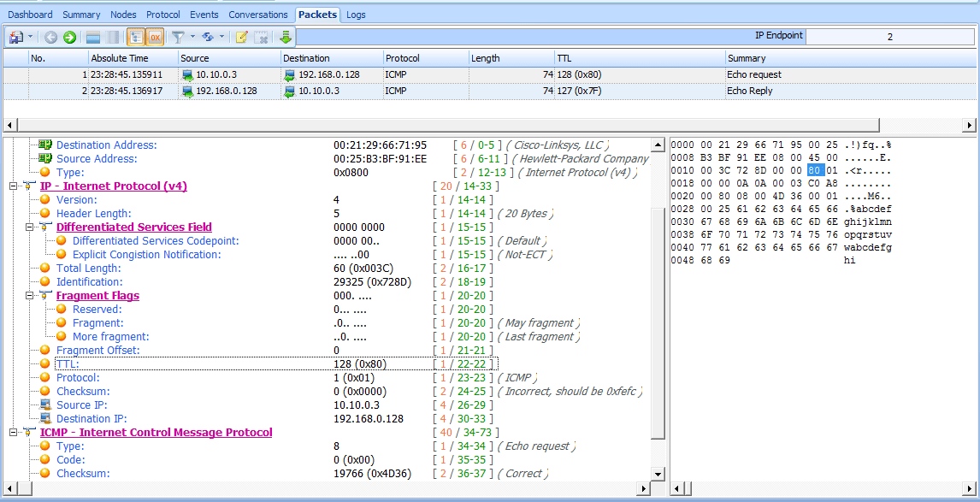Click the green down arrow auto-scroll icon
Screen dimensions: 980x502
tap(286, 38)
